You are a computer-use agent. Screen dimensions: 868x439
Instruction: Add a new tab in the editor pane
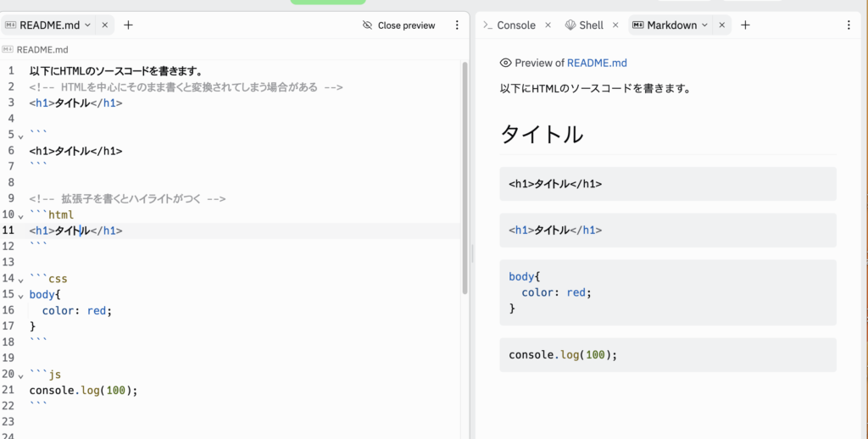(x=129, y=25)
